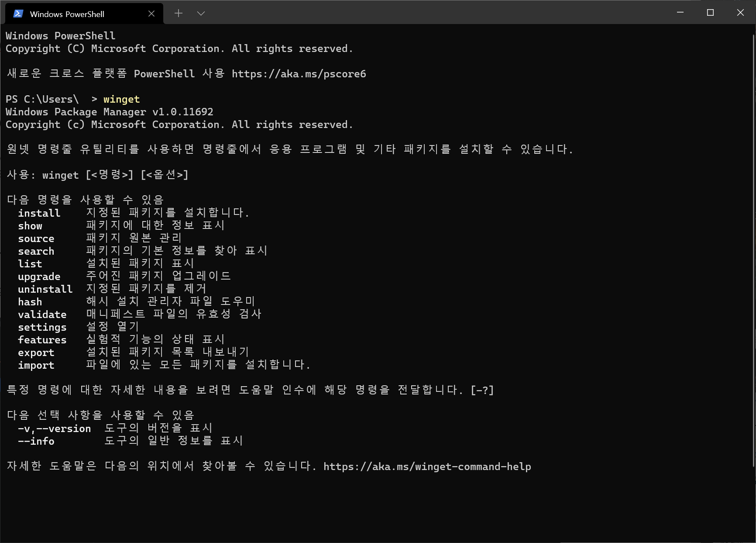Minimize the terminal window

point(680,12)
